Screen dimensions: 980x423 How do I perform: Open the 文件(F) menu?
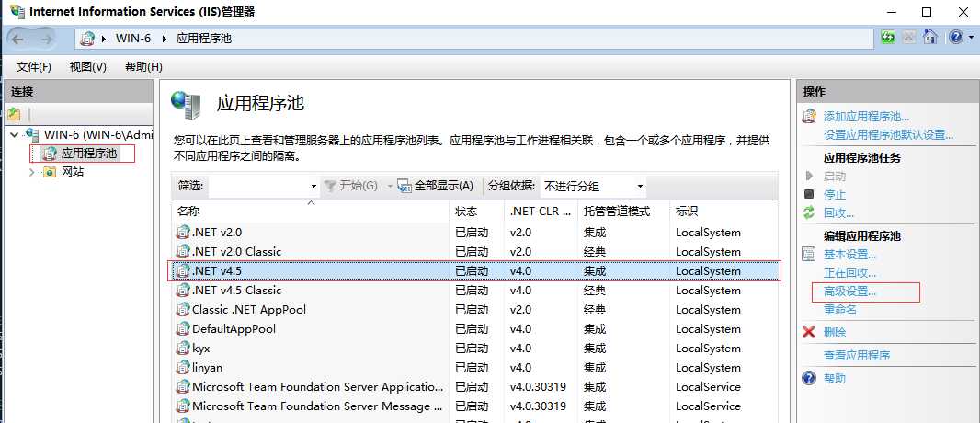pyautogui.click(x=34, y=67)
